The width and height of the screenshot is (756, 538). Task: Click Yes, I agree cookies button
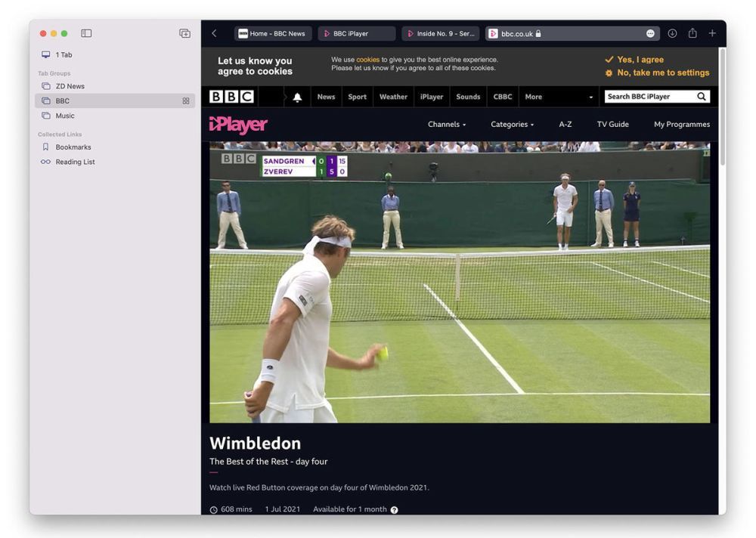634,59
